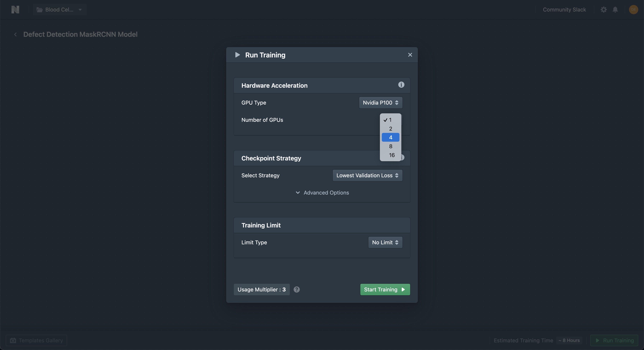This screenshot has width=644, height=350.
Task: Click the Usage Multiplier : 3 badge
Action: [x=261, y=289]
